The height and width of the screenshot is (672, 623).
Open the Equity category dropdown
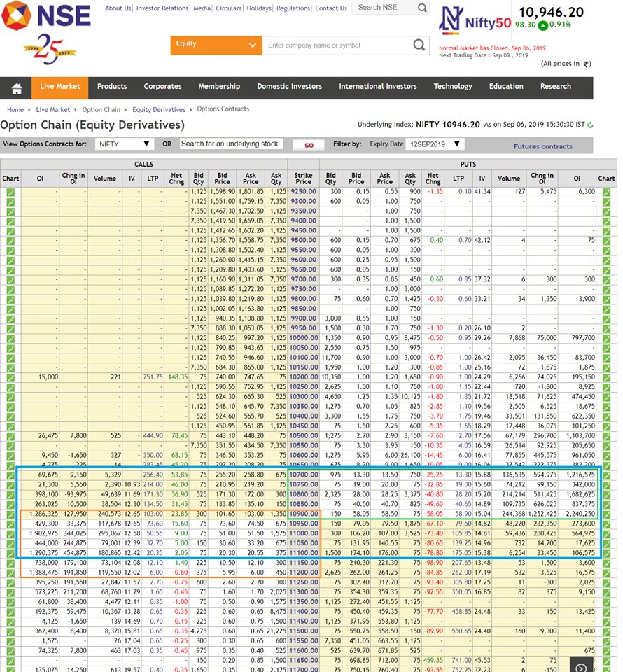[216, 45]
